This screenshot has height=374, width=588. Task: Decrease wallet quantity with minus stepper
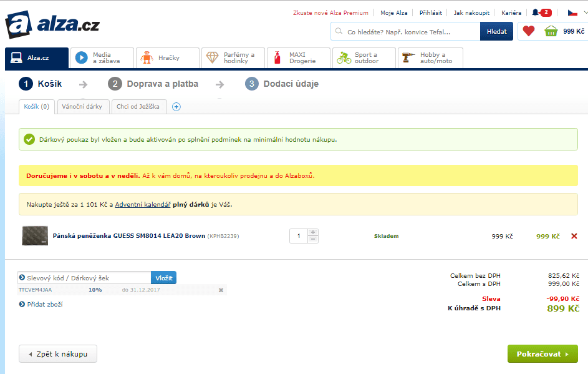tap(313, 239)
